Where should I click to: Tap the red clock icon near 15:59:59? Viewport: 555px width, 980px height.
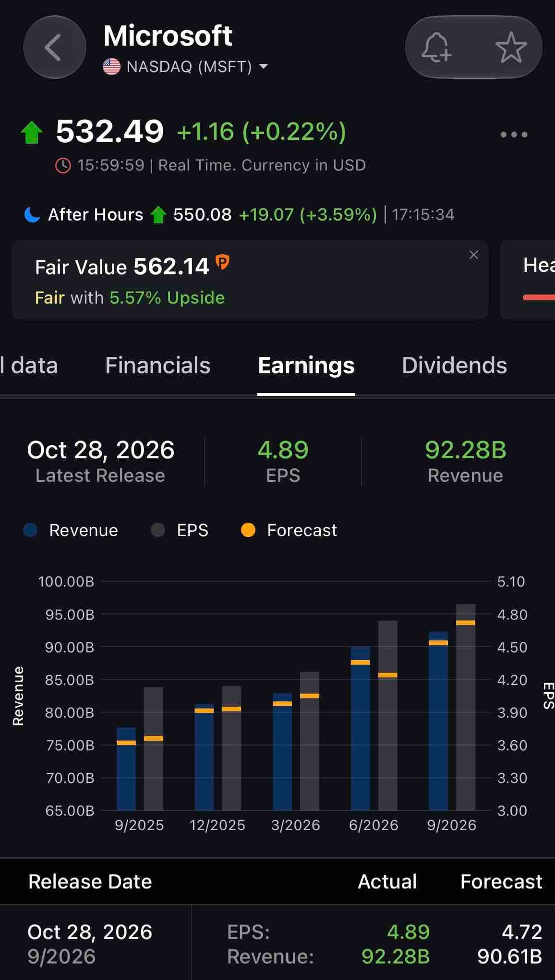click(63, 166)
